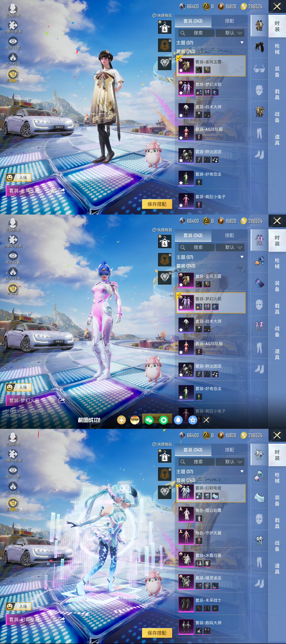
Task: Expand 默认 sort dropdown in middle screenshot
Action: point(230,247)
